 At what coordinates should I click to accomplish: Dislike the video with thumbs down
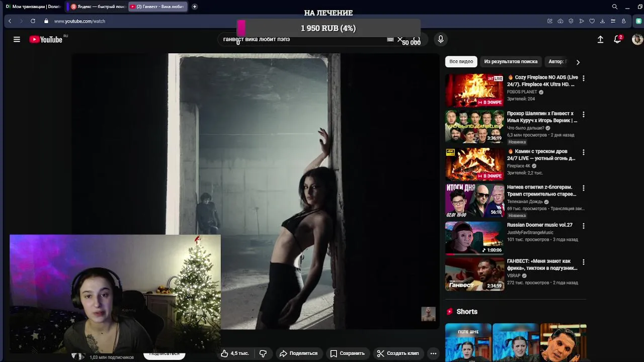[263, 353]
